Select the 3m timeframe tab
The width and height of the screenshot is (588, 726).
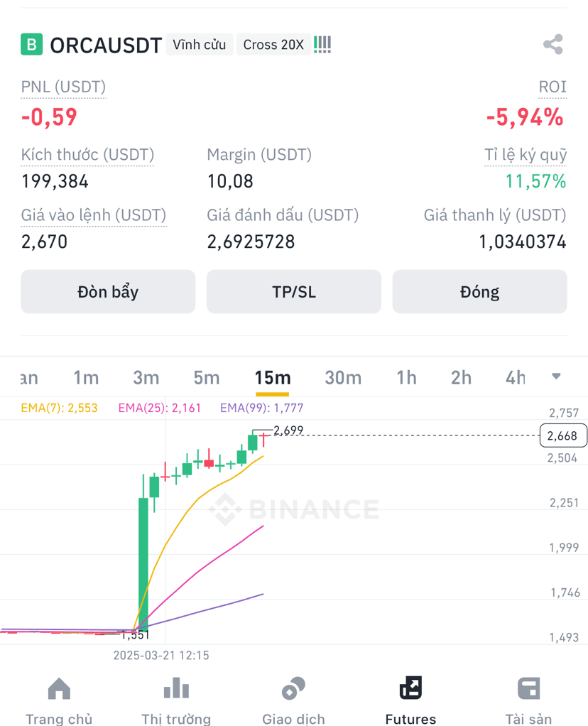146,378
